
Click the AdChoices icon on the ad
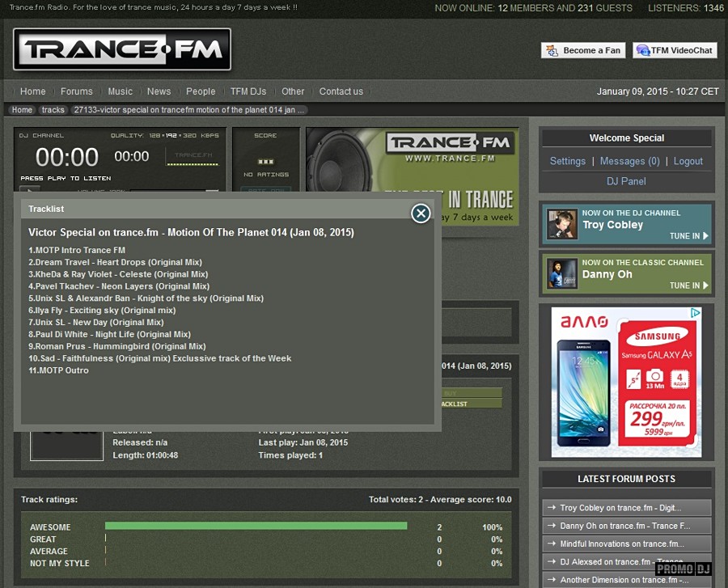point(696,313)
